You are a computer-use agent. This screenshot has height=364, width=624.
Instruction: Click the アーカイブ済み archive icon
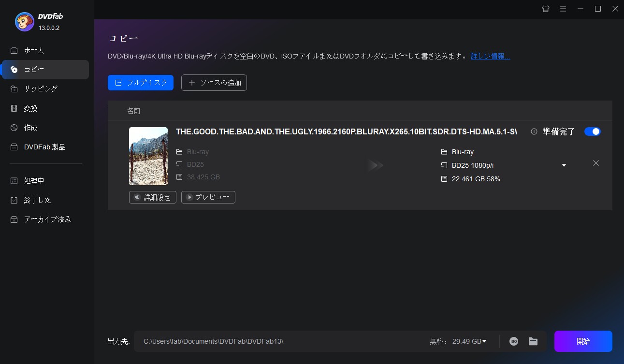pos(14,219)
